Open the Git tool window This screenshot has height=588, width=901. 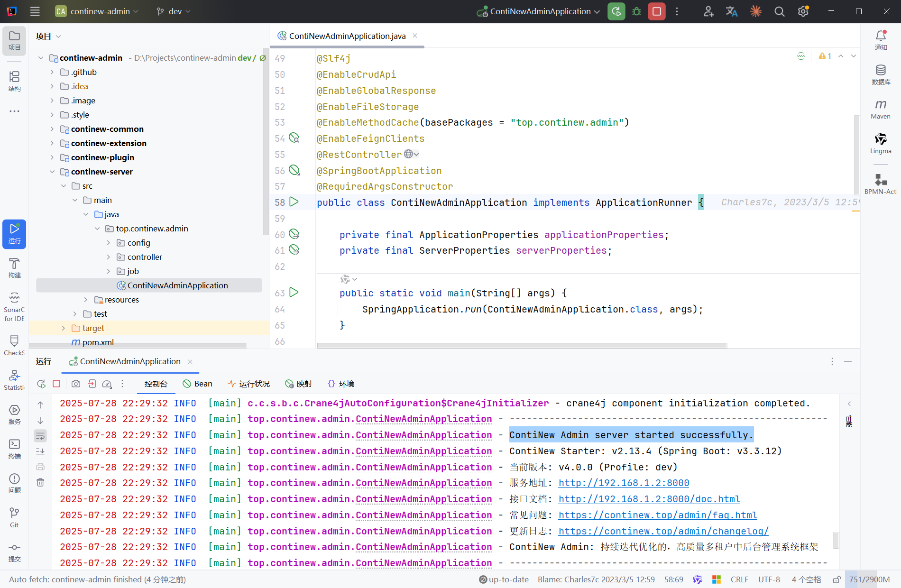click(x=14, y=518)
